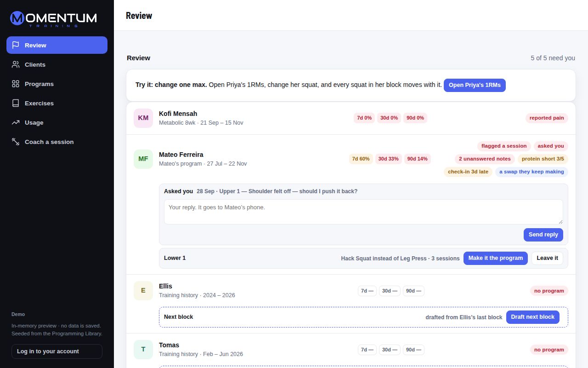Screen dimensions: 588x368
Task: Click Ellis's no program tag
Action: (549, 291)
